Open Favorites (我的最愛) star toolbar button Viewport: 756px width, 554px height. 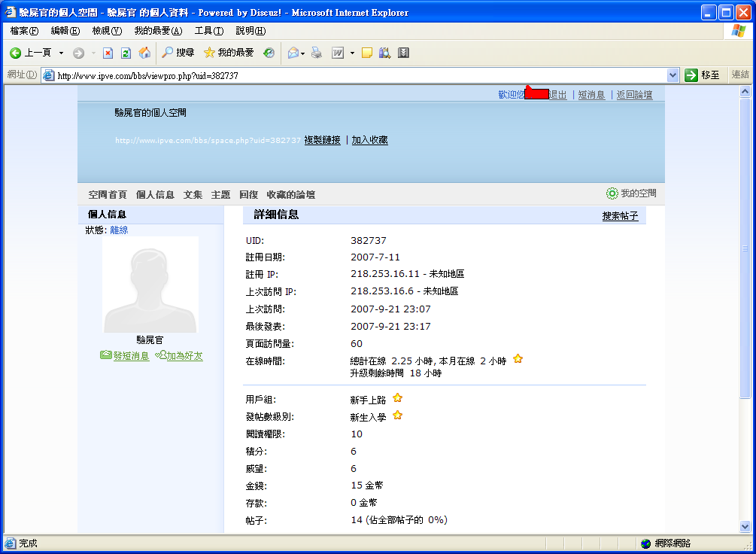(229, 53)
